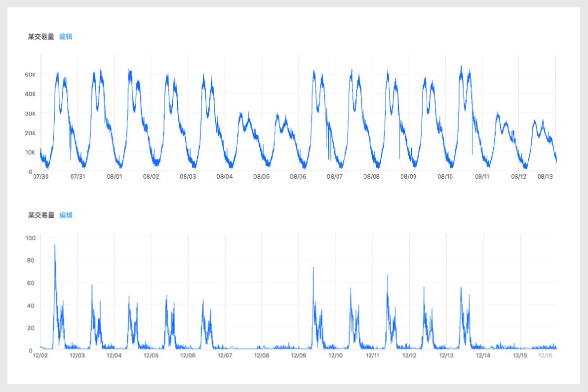Click the tallest spike near 12/02 above 80
Screen dimensions: 588x392
click(55, 245)
